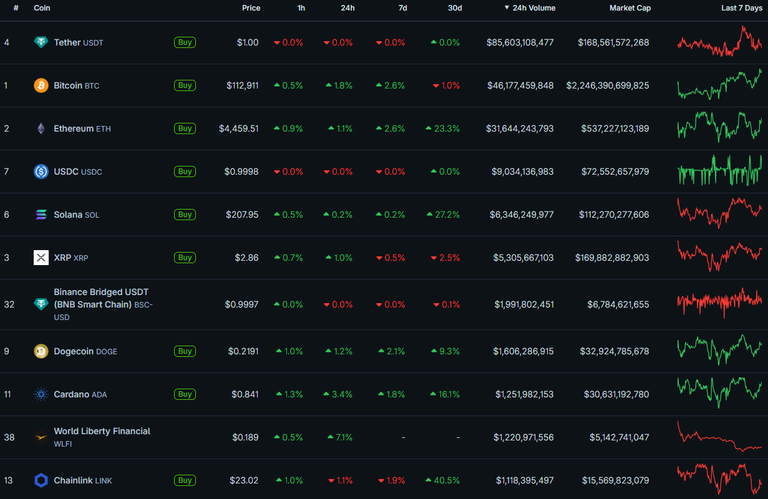Select Bitcoin market cap $2,246,390,699,825
This screenshot has height=499, width=768.
click(x=608, y=86)
